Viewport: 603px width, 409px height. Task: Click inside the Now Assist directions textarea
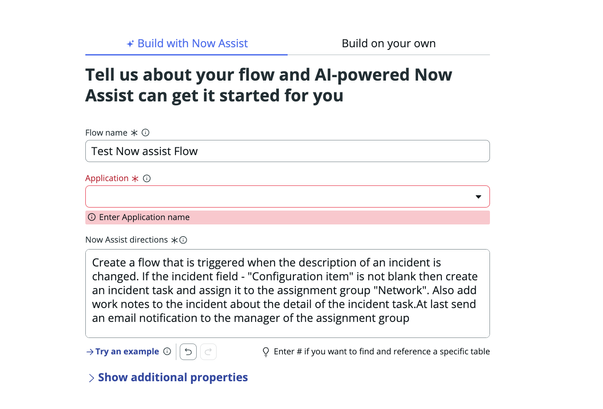pos(287,294)
